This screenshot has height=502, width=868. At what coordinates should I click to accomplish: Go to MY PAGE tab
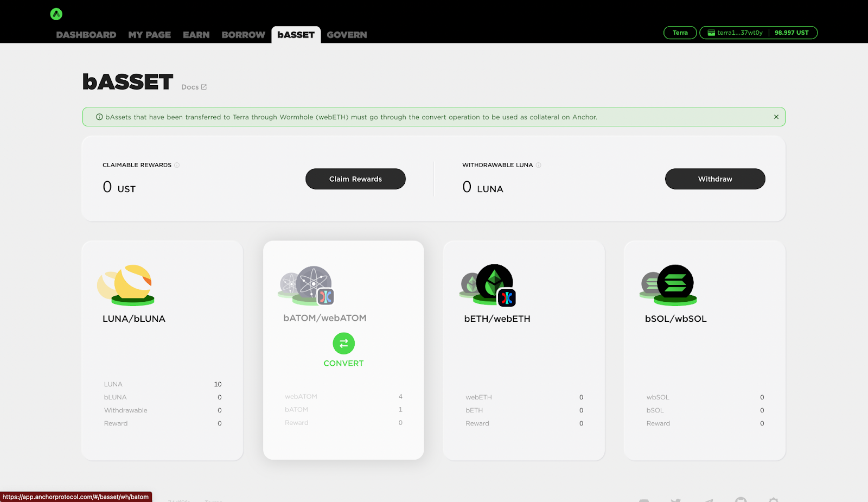(x=150, y=35)
